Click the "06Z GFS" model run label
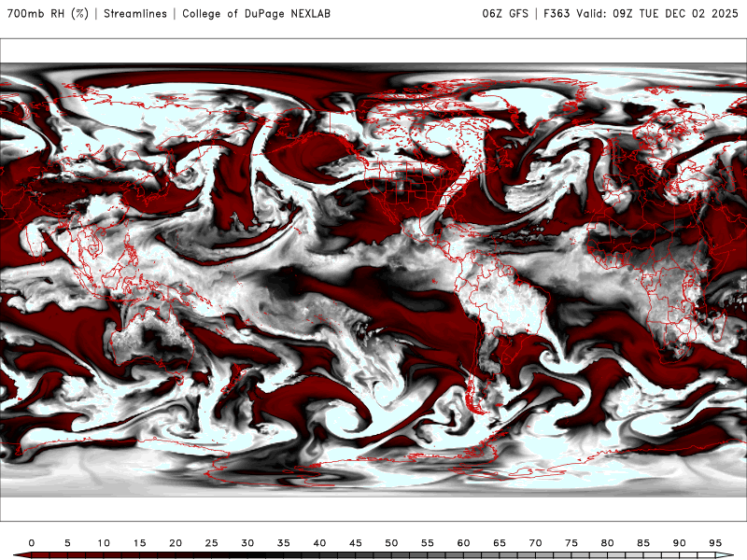The image size is (747, 560). pyautogui.click(x=505, y=14)
